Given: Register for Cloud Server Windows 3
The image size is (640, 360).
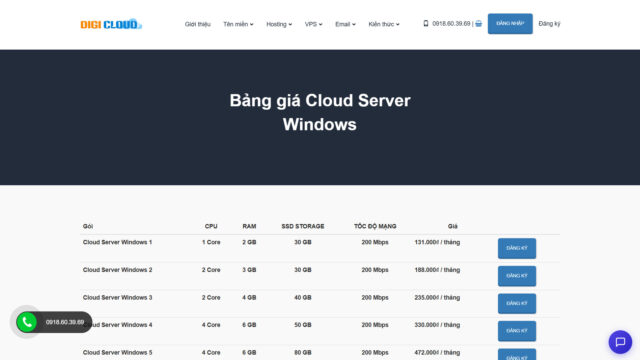Looking at the screenshot, I should tap(517, 304).
